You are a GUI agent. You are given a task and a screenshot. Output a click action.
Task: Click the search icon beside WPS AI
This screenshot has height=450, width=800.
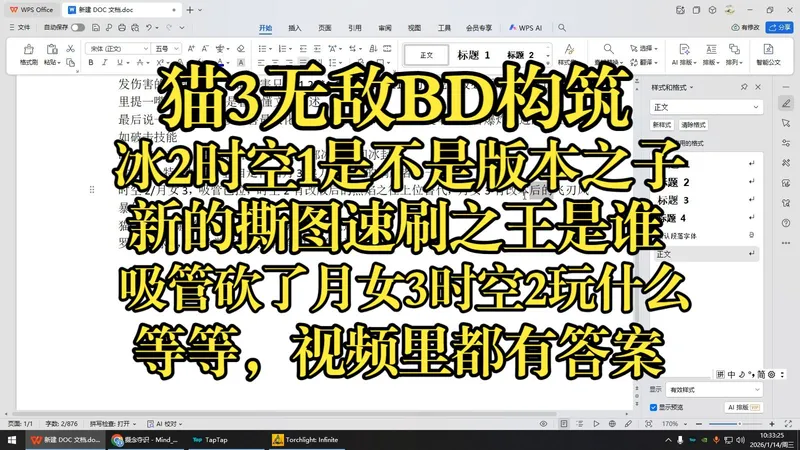point(562,28)
